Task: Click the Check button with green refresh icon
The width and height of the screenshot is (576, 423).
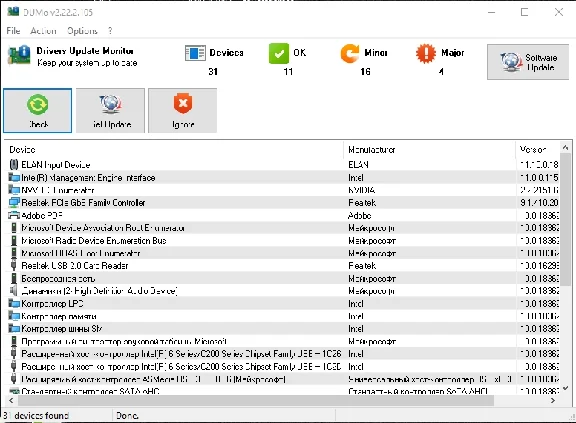Action: pos(37,111)
